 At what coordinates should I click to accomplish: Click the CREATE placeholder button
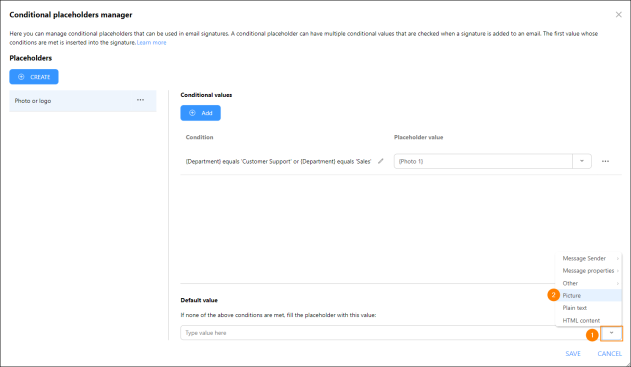(x=34, y=77)
